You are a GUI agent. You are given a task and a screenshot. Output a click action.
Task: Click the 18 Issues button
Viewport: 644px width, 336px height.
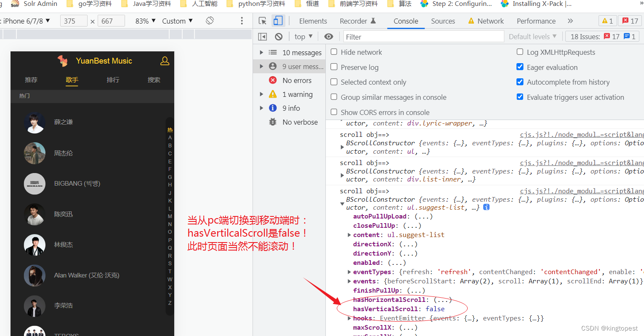point(602,36)
